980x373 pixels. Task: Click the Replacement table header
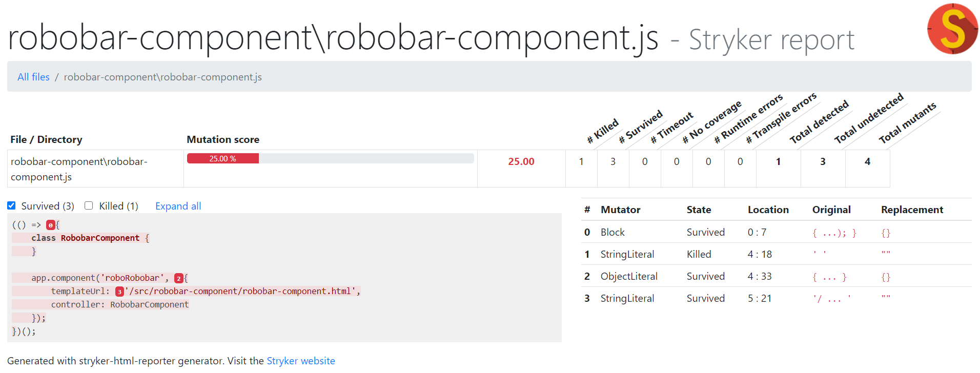912,210
